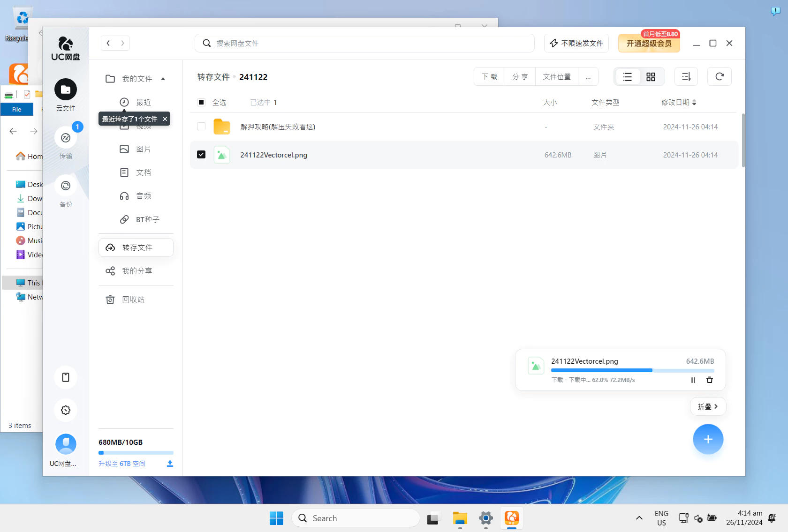This screenshot has width=788, height=532.
Task: Refresh the file list
Action: (720, 77)
